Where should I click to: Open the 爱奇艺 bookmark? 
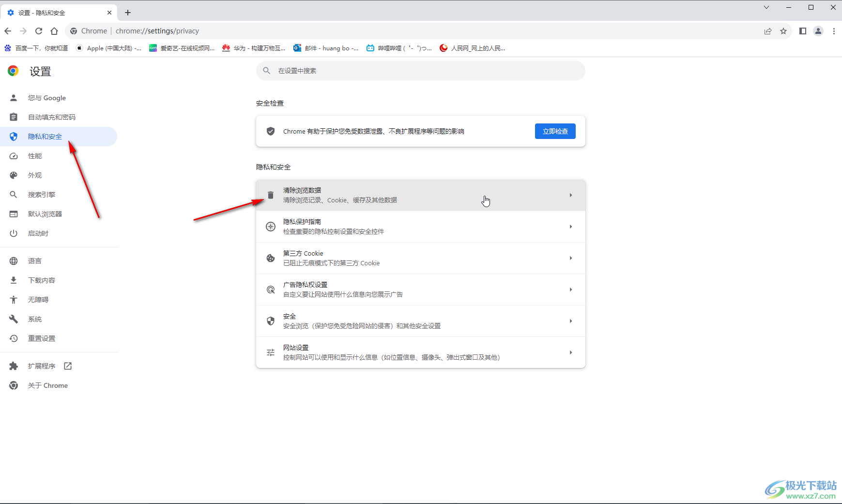(x=182, y=48)
